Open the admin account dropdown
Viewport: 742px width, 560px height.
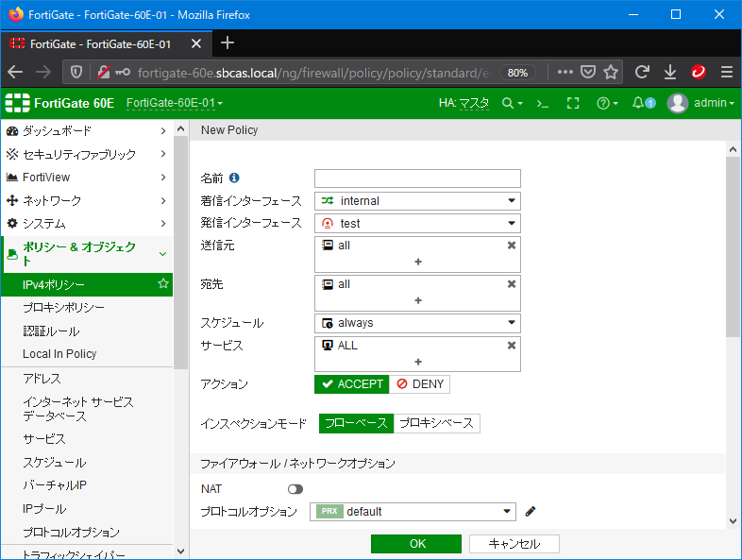(x=714, y=103)
